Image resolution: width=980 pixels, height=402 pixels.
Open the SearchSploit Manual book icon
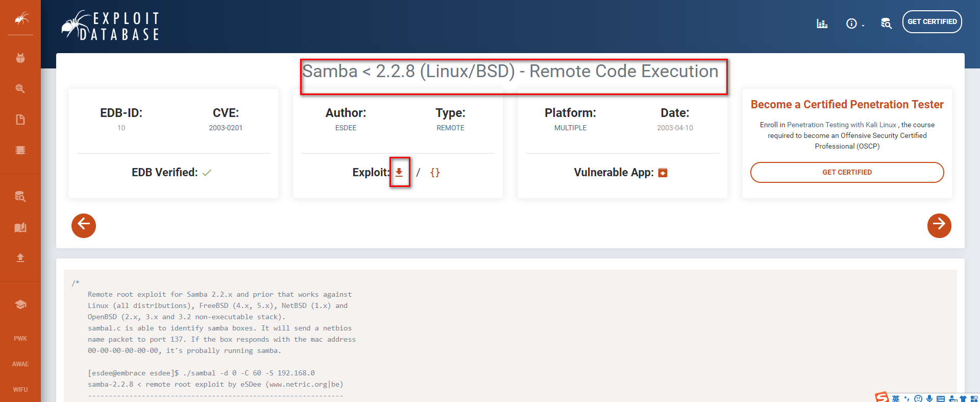coord(20,227)
